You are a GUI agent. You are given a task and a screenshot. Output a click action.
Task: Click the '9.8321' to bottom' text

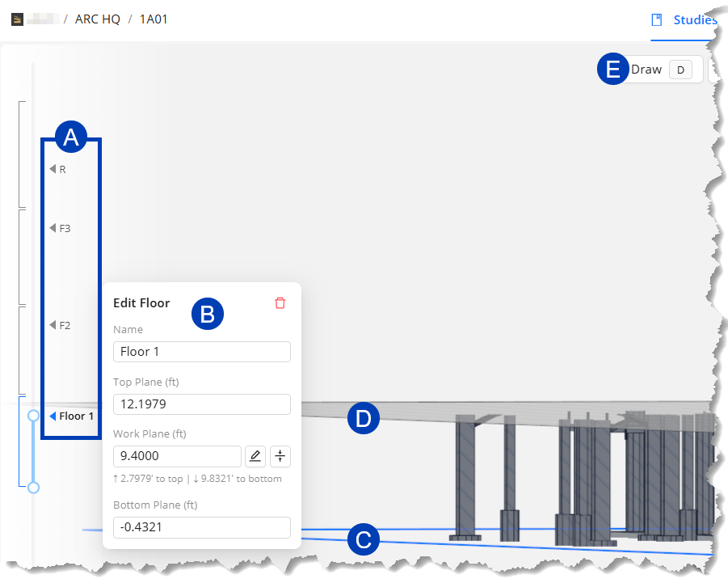pyautogui.click(x=238, y=479)
